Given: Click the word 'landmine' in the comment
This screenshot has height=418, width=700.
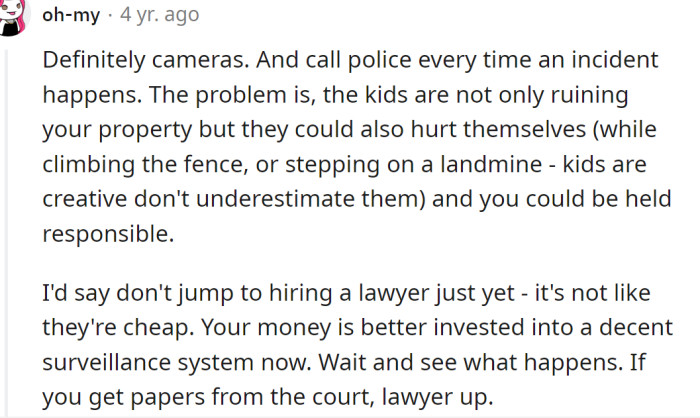Looking at the screenshot, I should click(491, 163).
